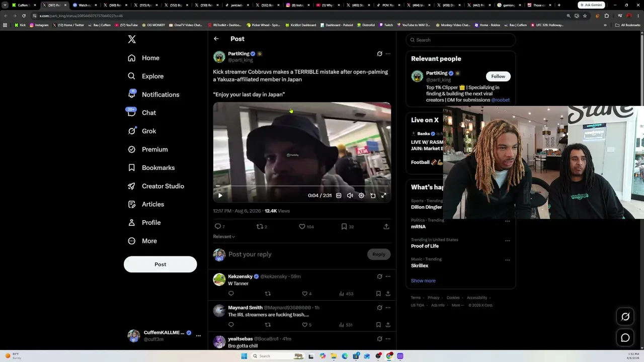Reply to PartiKing's post via comment icon

click(x=218, y=227)
